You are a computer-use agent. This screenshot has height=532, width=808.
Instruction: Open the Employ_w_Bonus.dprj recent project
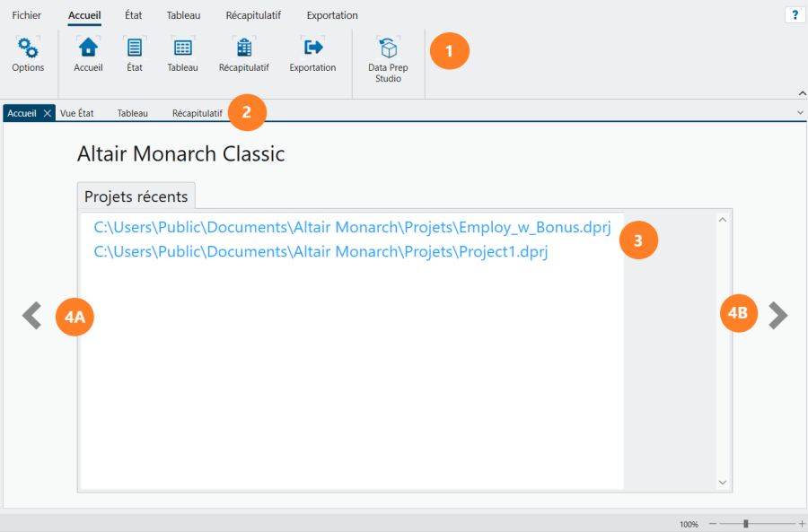pyautogui.click(x=353, y=227)
